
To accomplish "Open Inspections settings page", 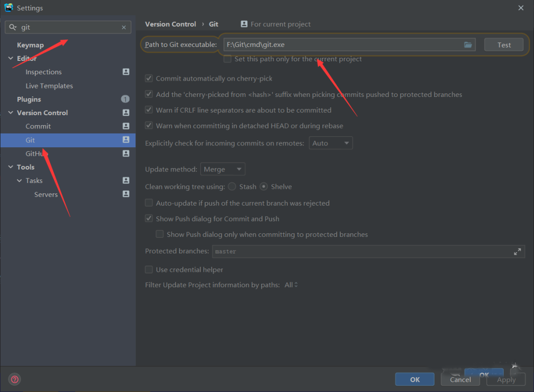I will tap(44, 72).
